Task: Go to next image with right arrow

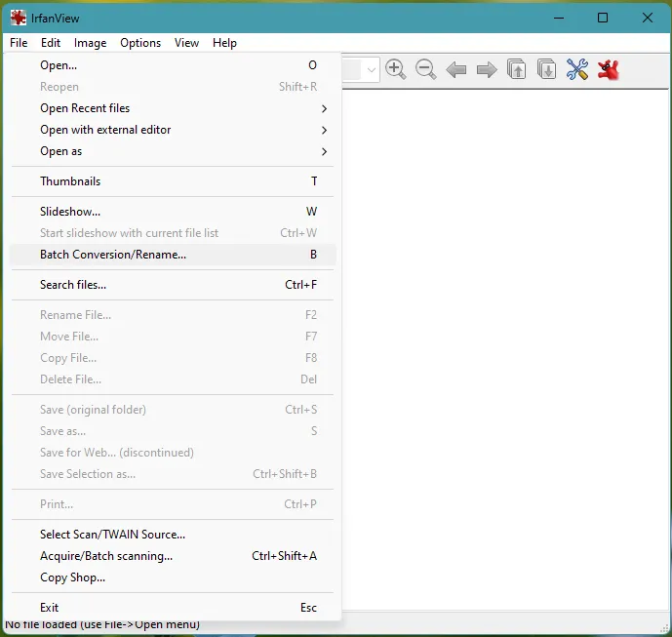Action: point(487,69)
